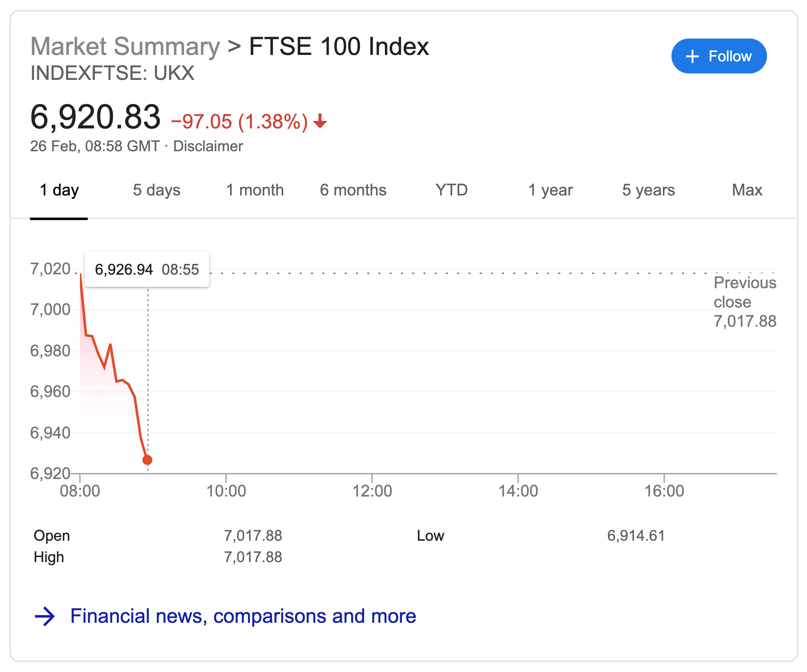Viewport: 807px width, 672px height.
Task: Click the blue right arrow icon
Action: pyautogui.click(x=45, y=616)
